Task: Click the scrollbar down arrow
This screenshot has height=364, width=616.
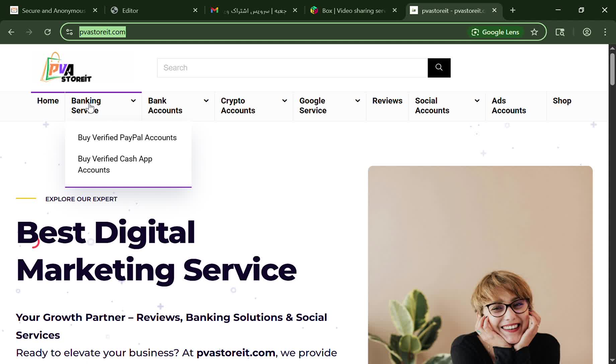Action: 612,360
